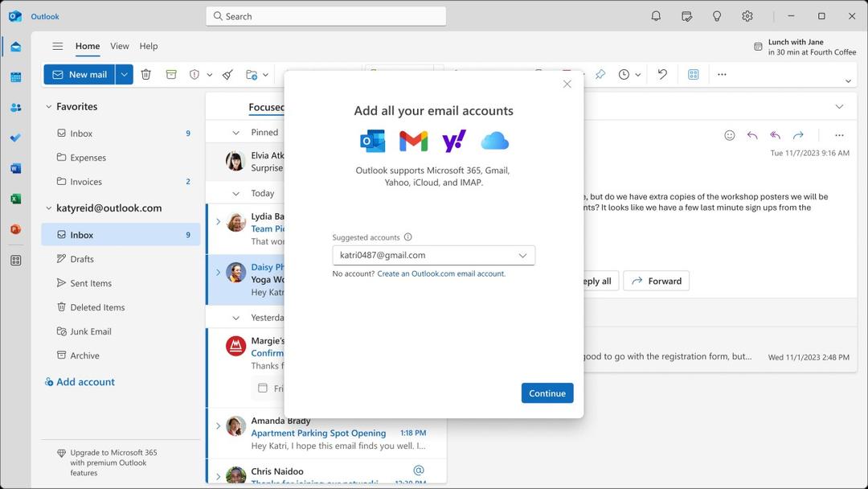Open the Calendar in the left rail
The height and width of the screenshot is (489, 868).
point(14,76)
